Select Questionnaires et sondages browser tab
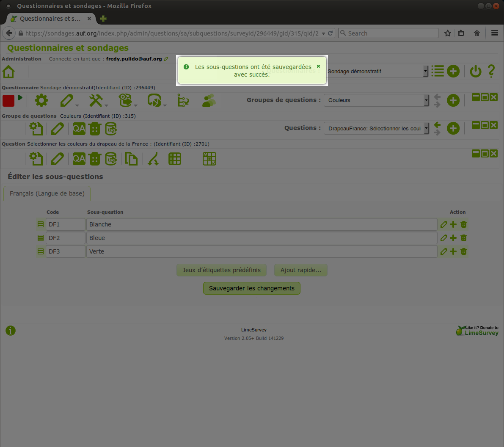Viewport: 504px width, 447px height. [x=50, y=19]
